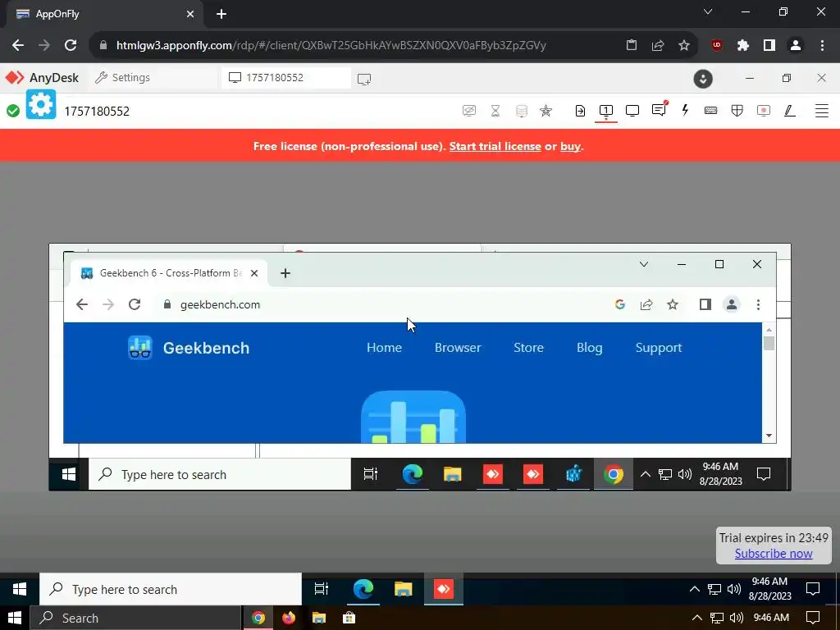Screen dimensions: 840x630
Task: Open Geekbench Home menu item
Action: (x=384, y=348)
